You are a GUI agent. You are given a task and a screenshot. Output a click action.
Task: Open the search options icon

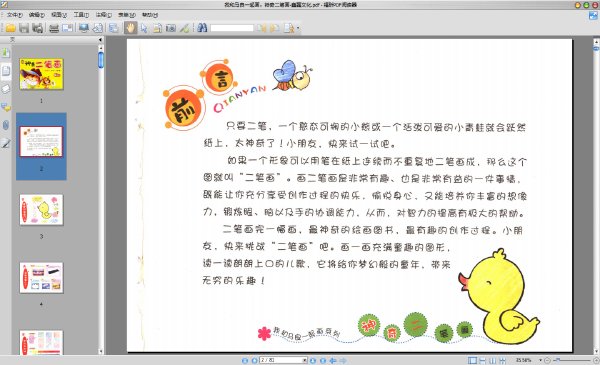point(289,28)
